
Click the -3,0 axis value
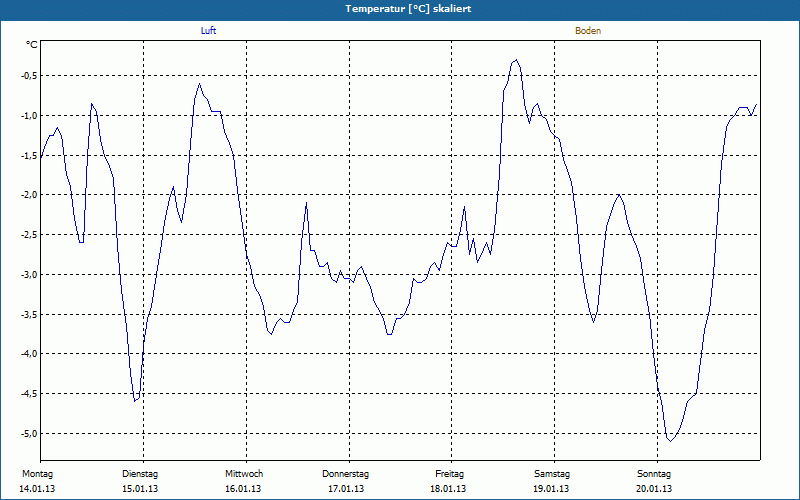point(29,274)
